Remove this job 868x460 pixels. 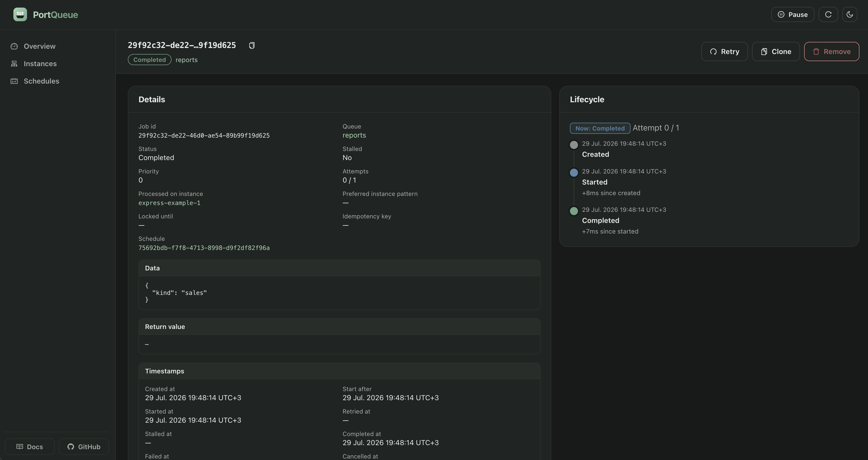coord(832,52)
